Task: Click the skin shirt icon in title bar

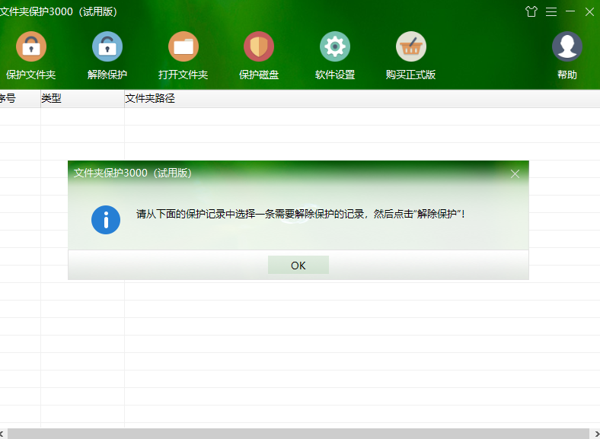Action: coord(531,12)
